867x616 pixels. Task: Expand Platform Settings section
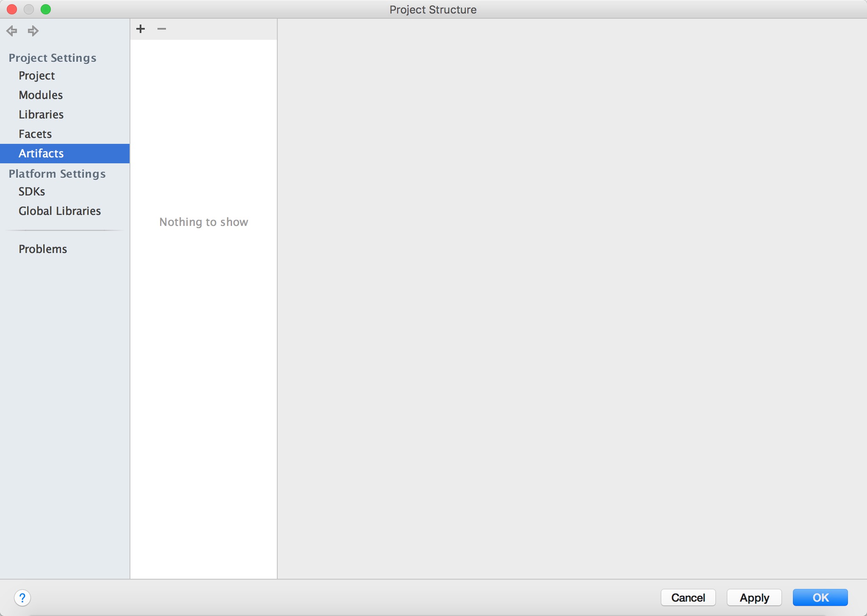point(57,173)
